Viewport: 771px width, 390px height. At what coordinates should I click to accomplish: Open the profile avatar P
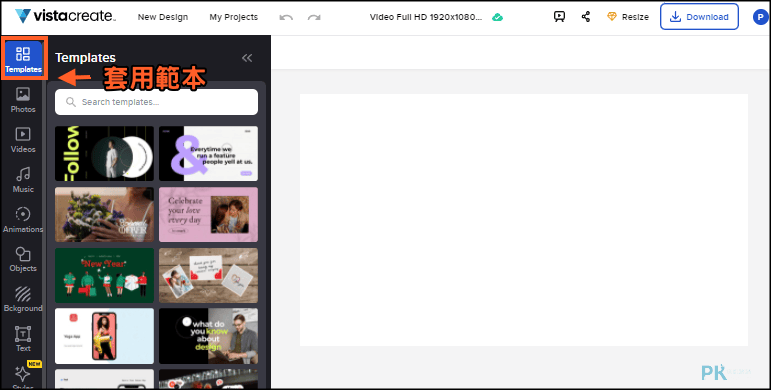tap(760, 17)
